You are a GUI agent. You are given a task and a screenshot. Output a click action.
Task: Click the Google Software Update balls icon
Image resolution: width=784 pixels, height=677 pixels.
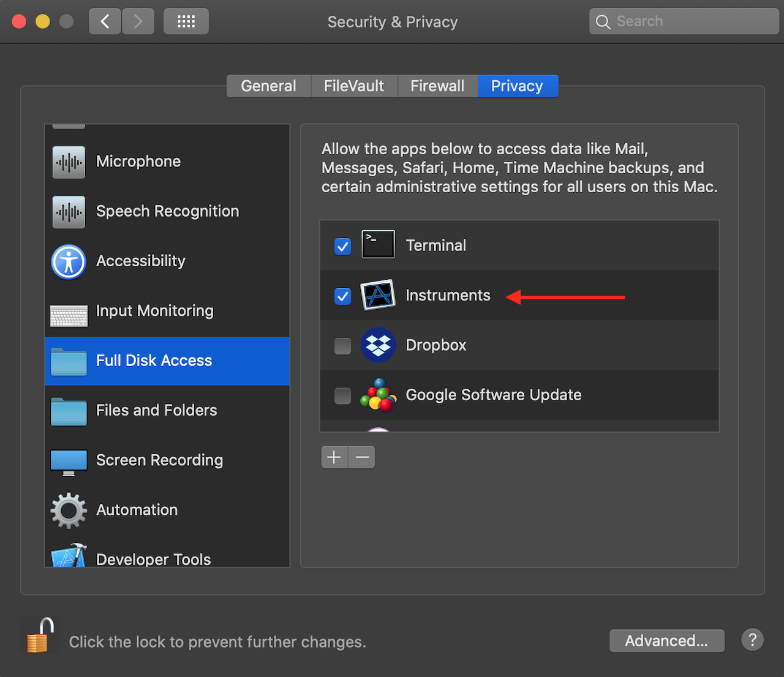378,395
